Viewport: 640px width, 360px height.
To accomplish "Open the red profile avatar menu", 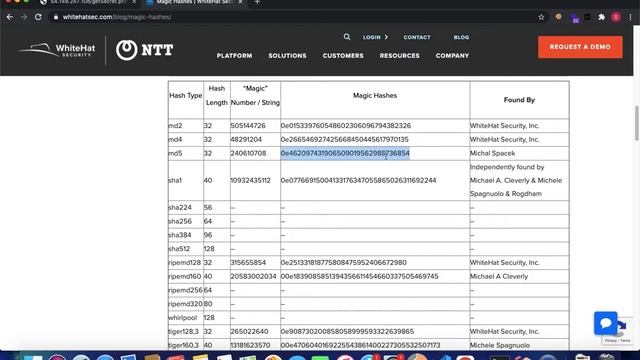I will (x=616, y=17).
